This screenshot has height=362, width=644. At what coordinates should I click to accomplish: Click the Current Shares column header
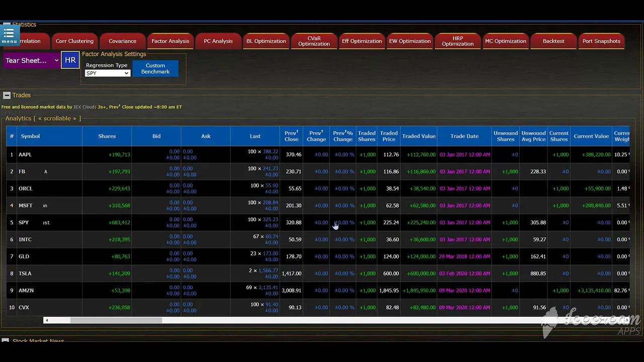559,136
